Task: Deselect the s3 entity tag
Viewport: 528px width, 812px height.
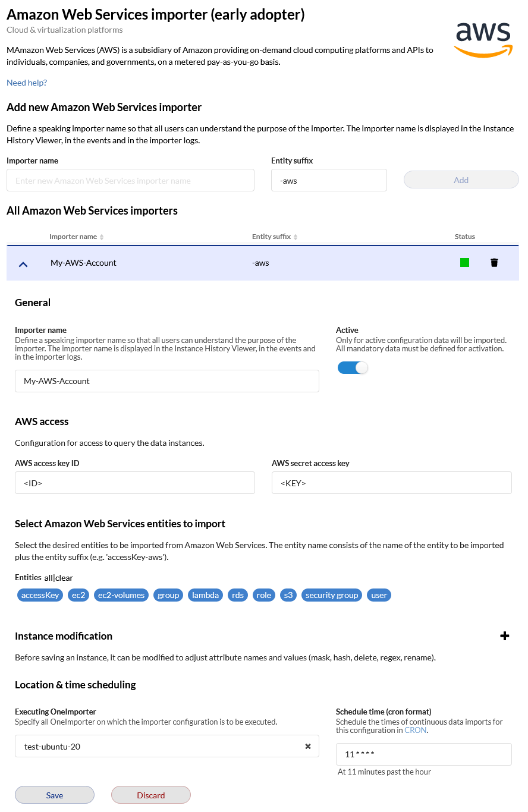Action: tap(288, 595)
